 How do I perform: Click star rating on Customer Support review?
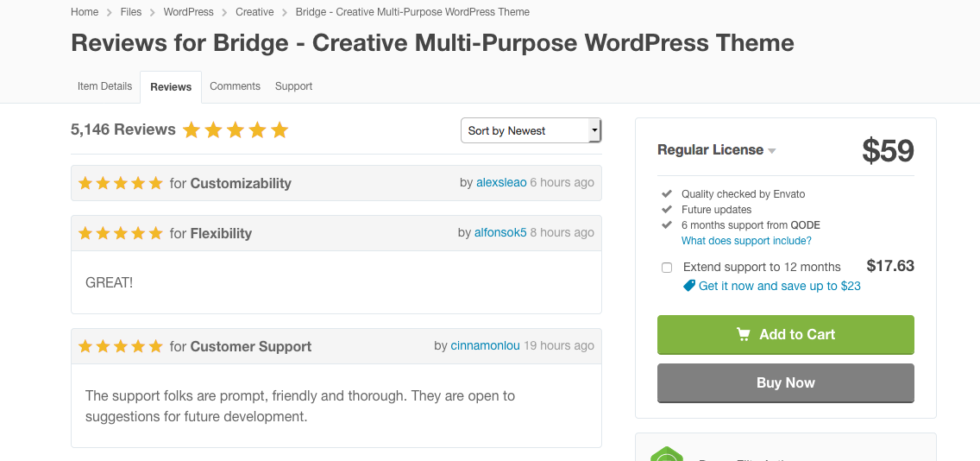click(121, 346)
